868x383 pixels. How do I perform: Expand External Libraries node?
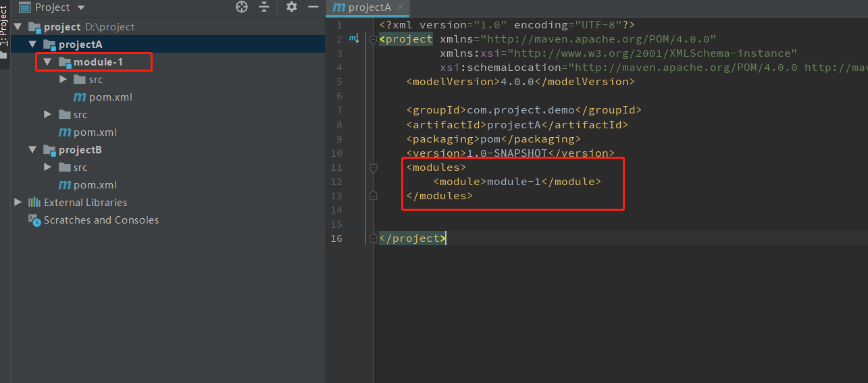click(18, 203)
